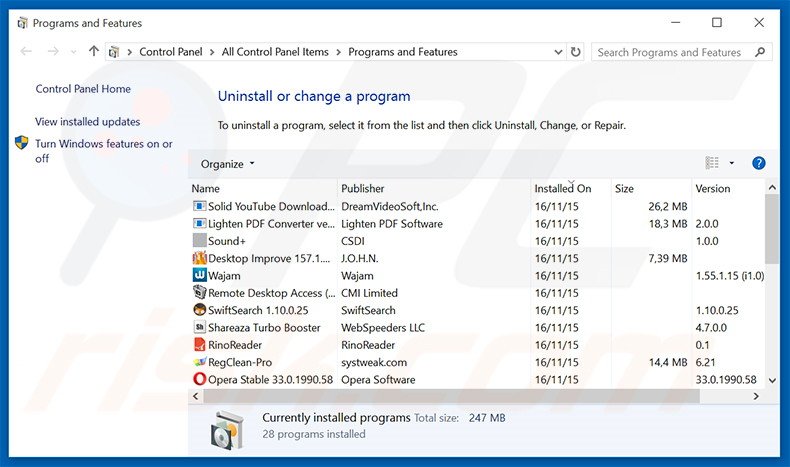Click the RinoReader program icon
This screenshot has width=790, height=467.
coord(200,345)
